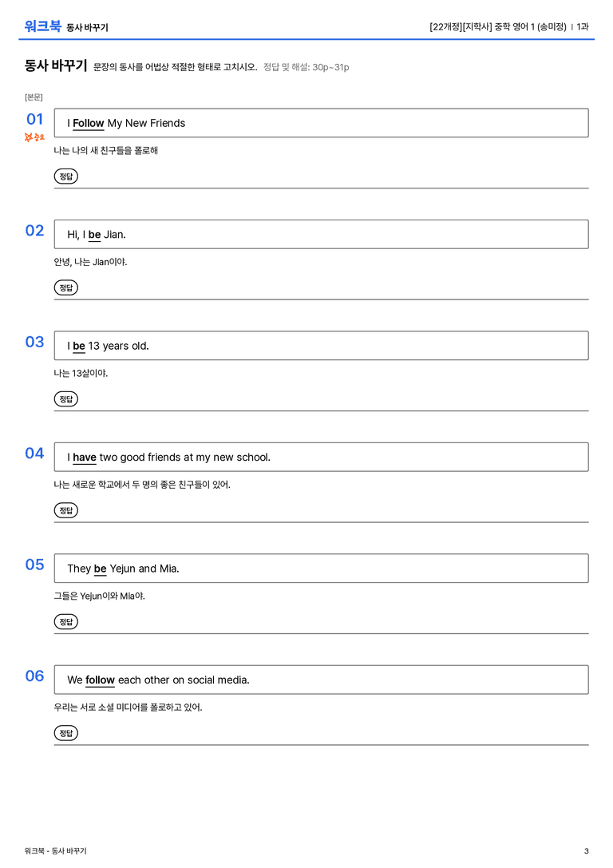
Task: Click the 정답 badge under question 06
Action: tap(65, 733)
